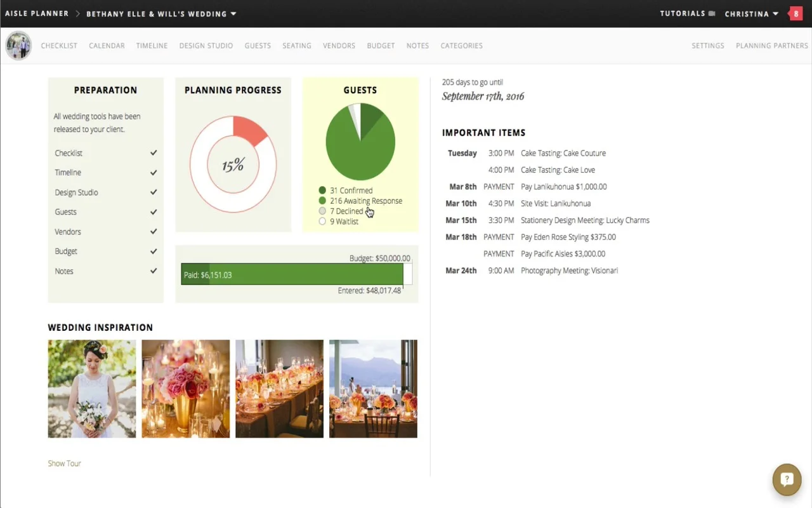This screenshot has width=812, height=508.
Task: Open the Calendar tab
Action: pyautogui.click(x=107, y=46)
